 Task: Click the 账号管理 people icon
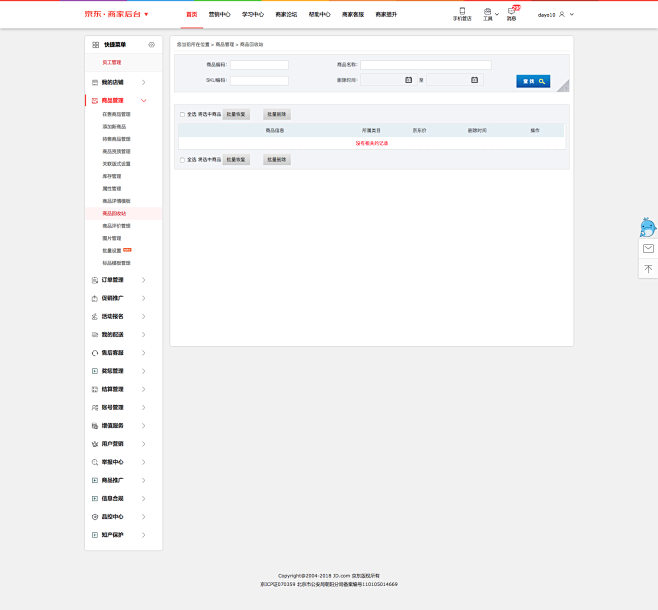pos(95,408)
